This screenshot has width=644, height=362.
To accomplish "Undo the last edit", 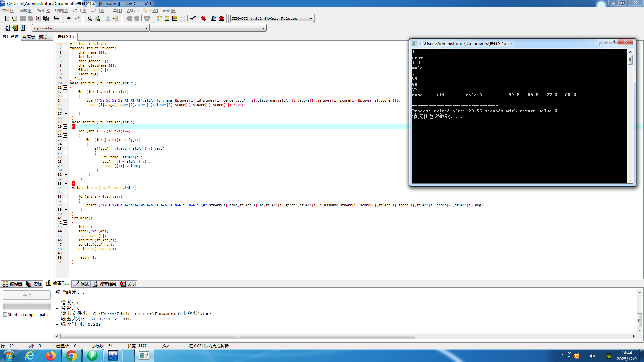I will [x=69, y=18].
